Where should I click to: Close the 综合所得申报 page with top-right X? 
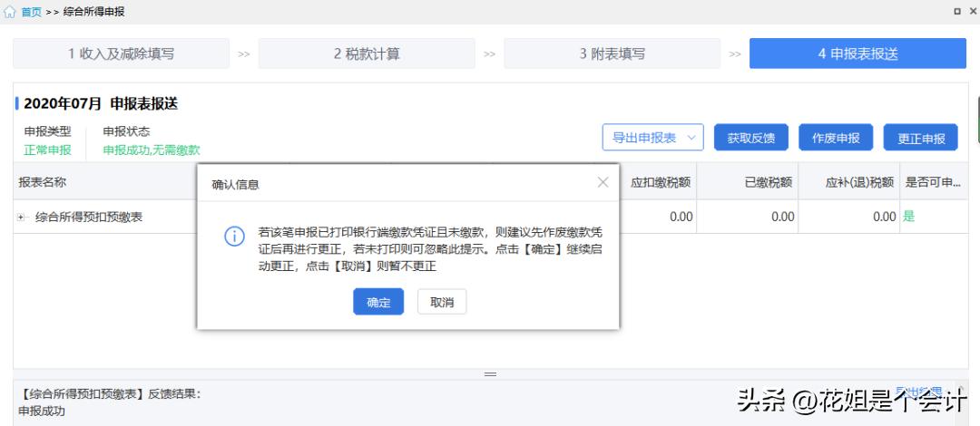click(971, 12)
